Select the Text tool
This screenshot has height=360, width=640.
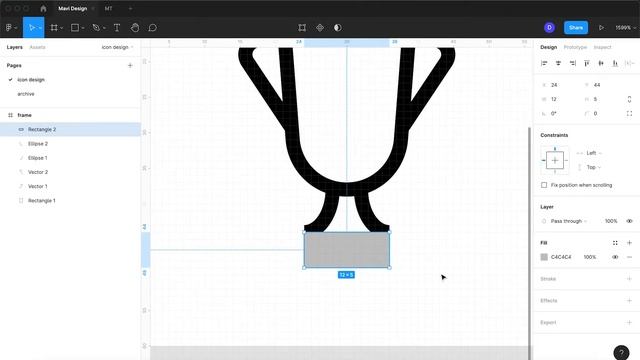coord(117,28)
